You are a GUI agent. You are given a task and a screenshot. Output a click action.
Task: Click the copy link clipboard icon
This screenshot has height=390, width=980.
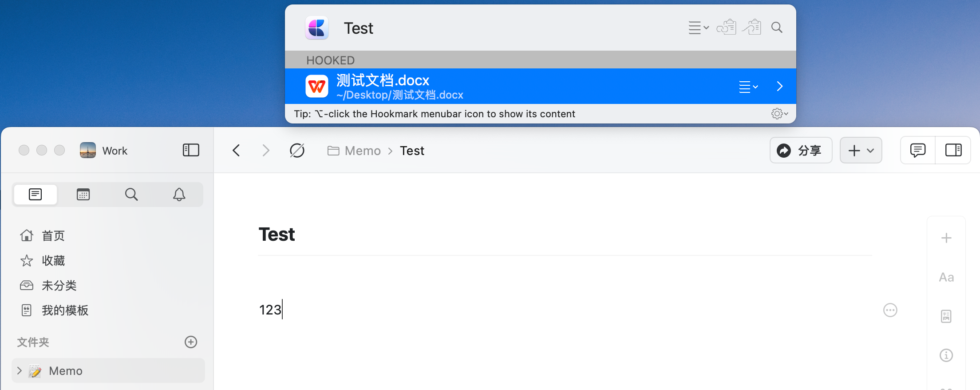coord(726,28)
